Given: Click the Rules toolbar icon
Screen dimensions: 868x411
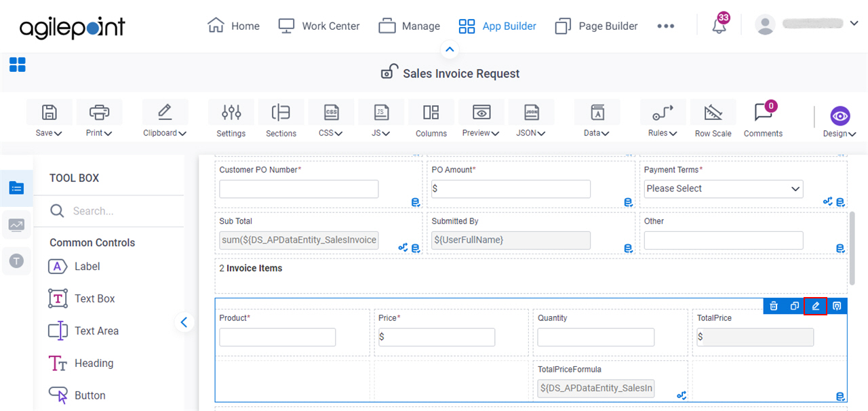Looking at the screenshot, I should pyautogui.click(x=663, y=112).
